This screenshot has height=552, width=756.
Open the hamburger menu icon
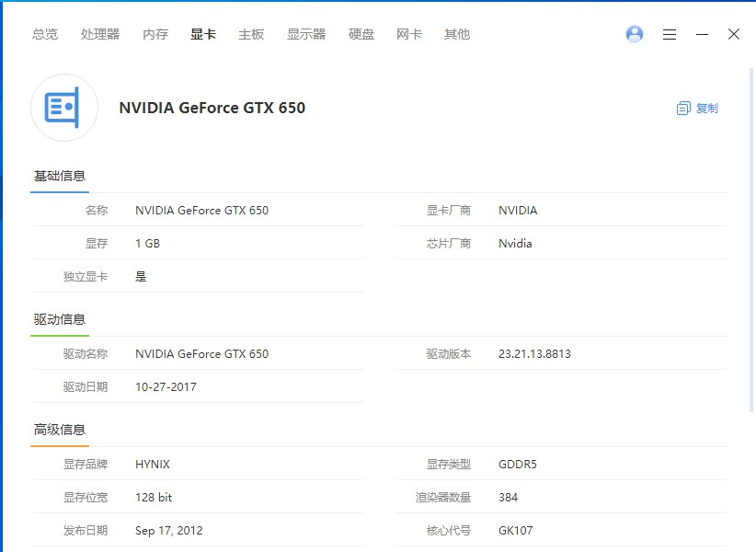click(x=670, y=34)
